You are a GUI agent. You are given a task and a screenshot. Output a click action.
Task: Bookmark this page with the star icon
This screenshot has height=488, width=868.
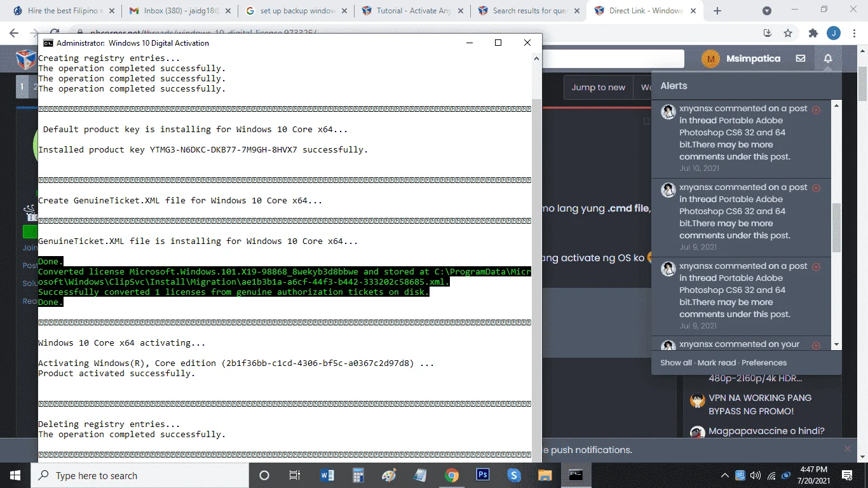tap(788, 33)
